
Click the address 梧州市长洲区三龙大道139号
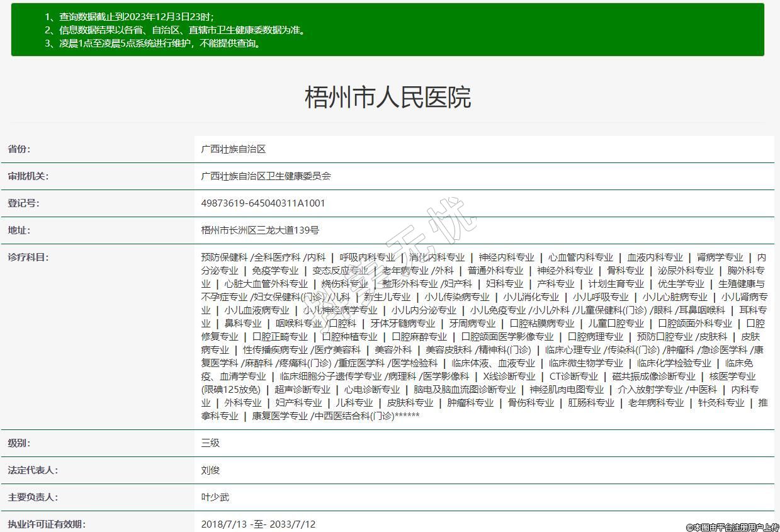[260, 230]
